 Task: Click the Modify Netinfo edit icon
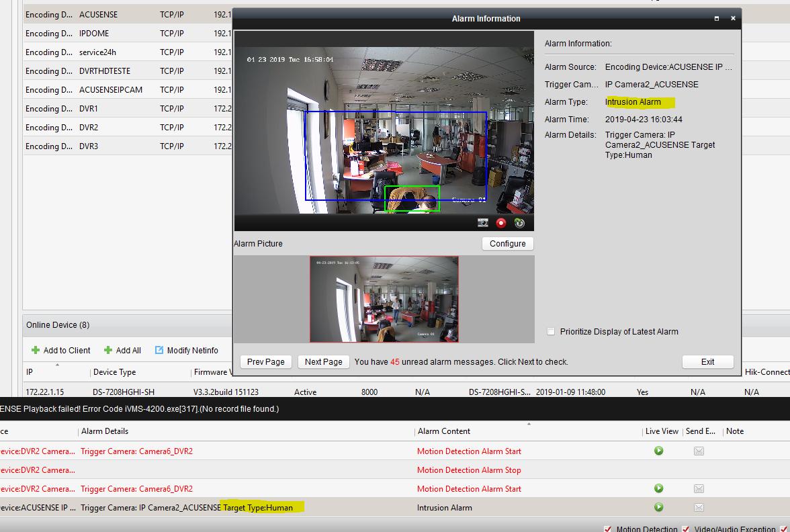159,350
